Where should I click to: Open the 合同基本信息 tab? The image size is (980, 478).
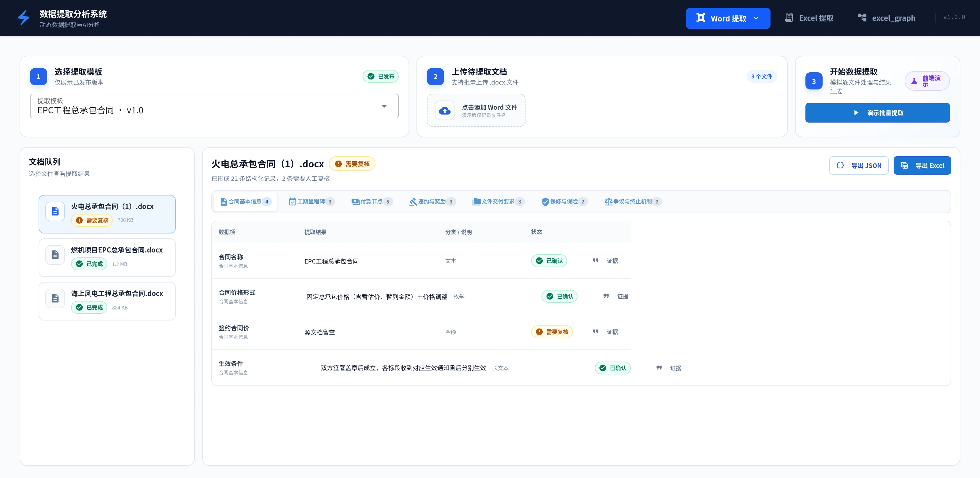coord(246,202)
